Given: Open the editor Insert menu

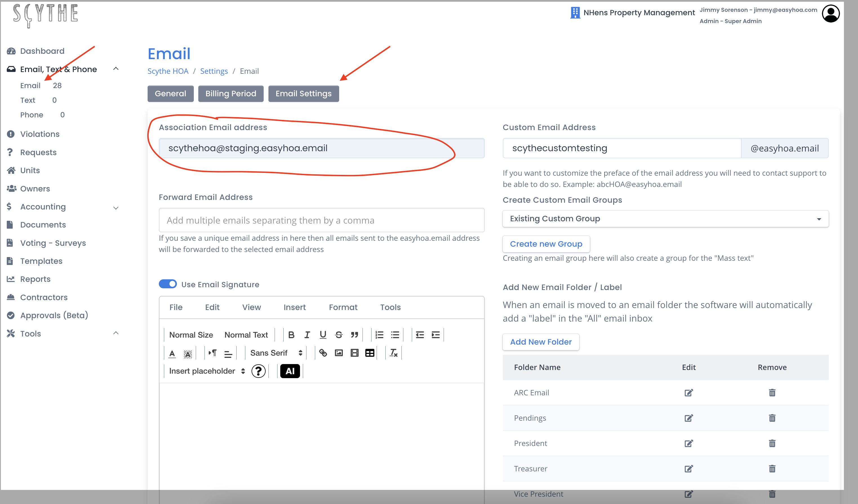Looking at the screenshot, I should click(295, 307).
